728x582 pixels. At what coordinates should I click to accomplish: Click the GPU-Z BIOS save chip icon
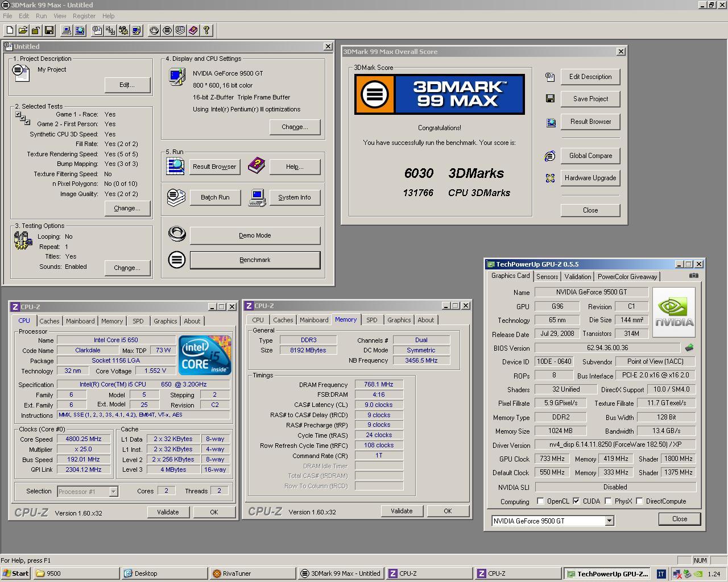tap(689, 347)
